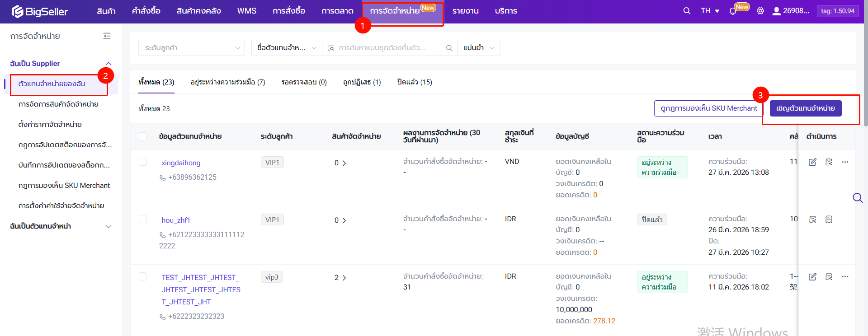Switch to ปิดแล้ว (15) tab
This screenshot has width=868, height=336.
pos(415,82)
